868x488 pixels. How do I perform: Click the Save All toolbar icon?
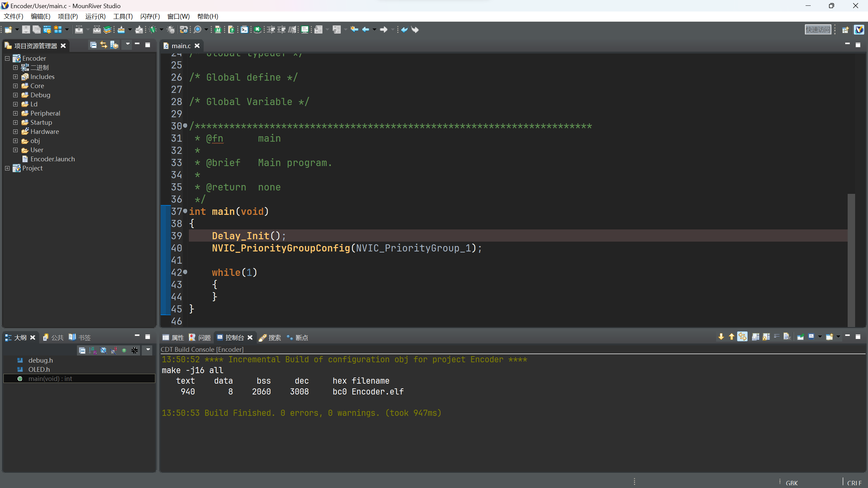36,30
